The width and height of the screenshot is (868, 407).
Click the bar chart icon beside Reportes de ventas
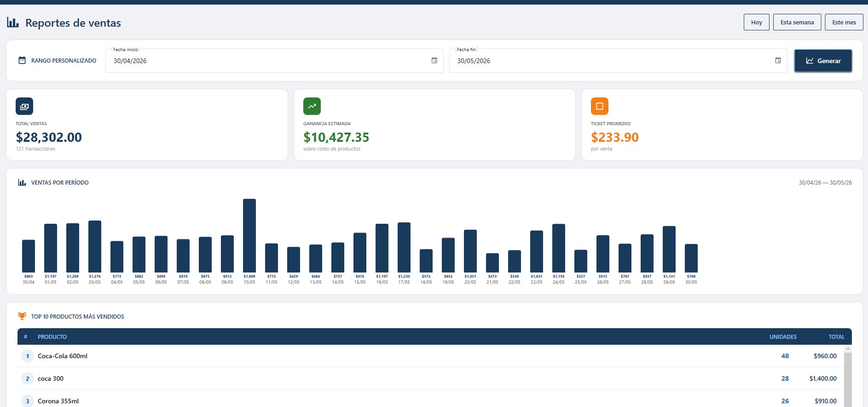[x=13, y=23]
